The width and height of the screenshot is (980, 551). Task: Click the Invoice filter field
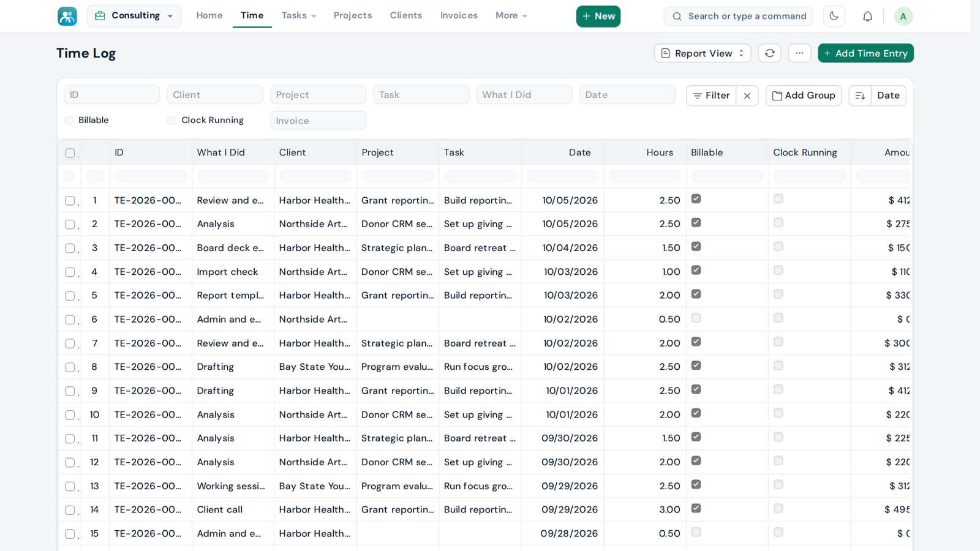click(318, 121)
